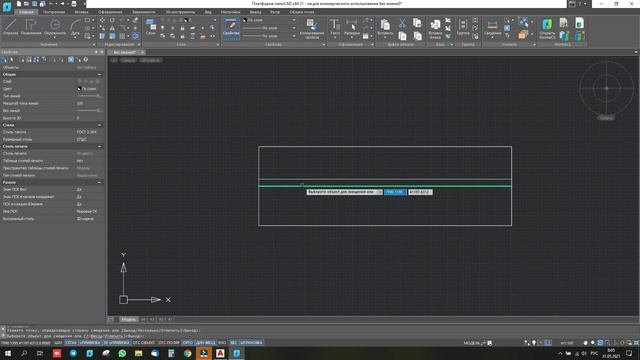Click the Группа group icon
Screen dimensions: 640x360
click(462, 27)
